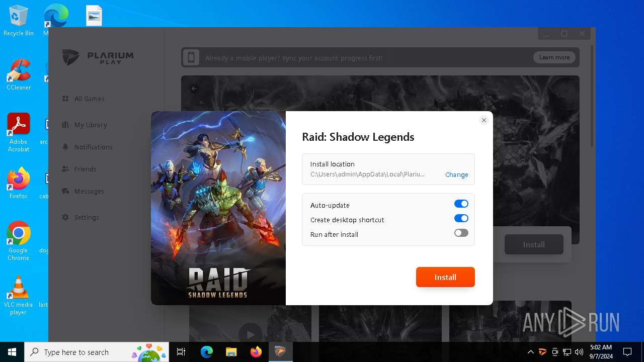Open My Library in sidebar
644x362 pixels.
click(x=90, y=125)
